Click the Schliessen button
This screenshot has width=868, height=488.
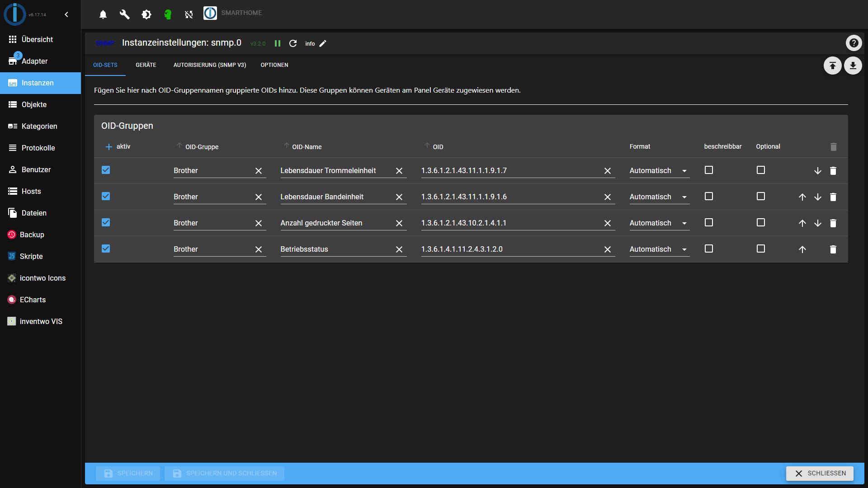tap(819, 473)
